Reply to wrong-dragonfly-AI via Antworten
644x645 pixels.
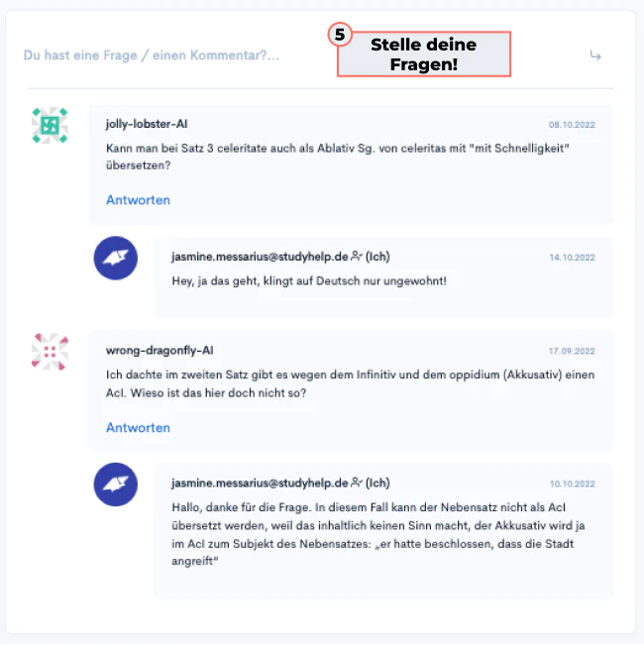tap(138, 427)
